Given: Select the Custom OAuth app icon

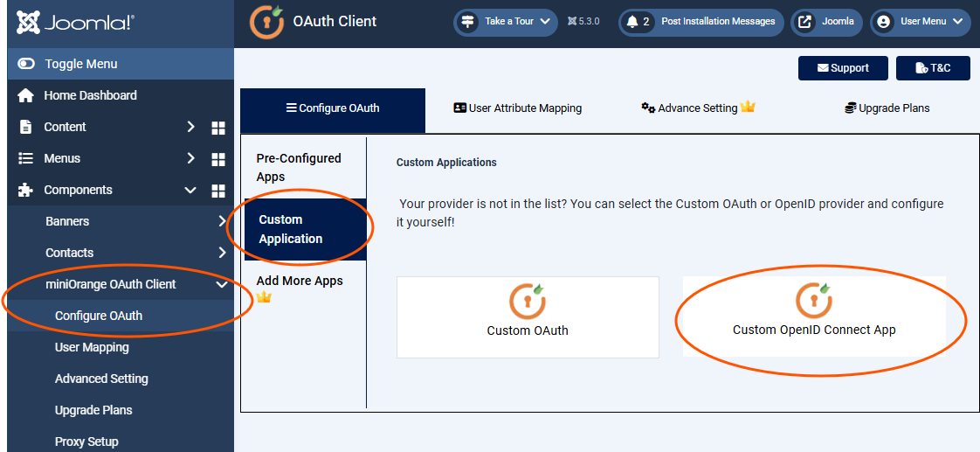Looking at the screenshot, I should 528,300.
